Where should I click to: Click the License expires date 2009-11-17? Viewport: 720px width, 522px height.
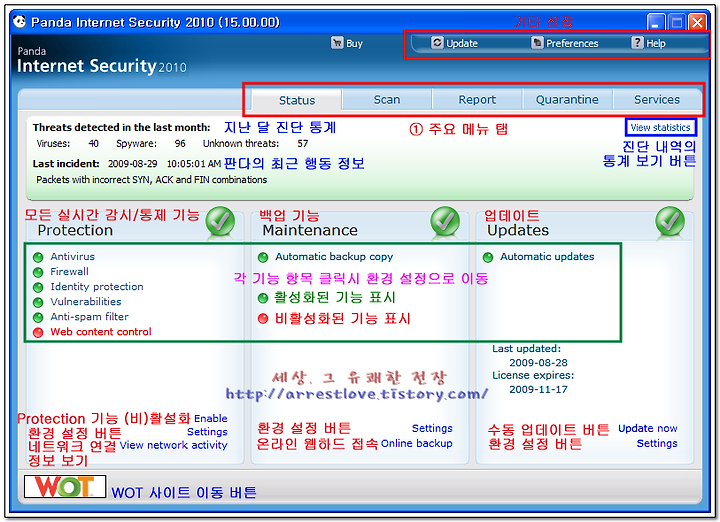538,390
